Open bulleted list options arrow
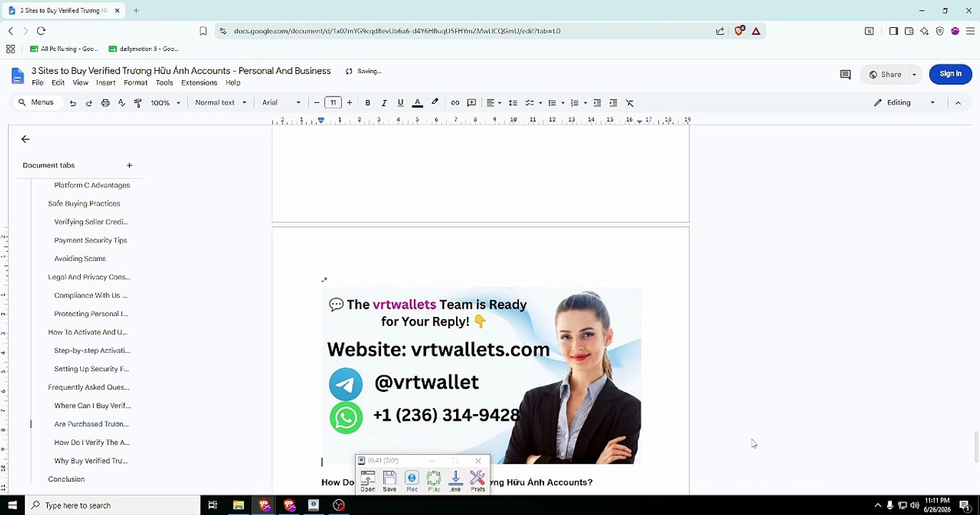Screen dimensions: 980x515 pos(563,103)
